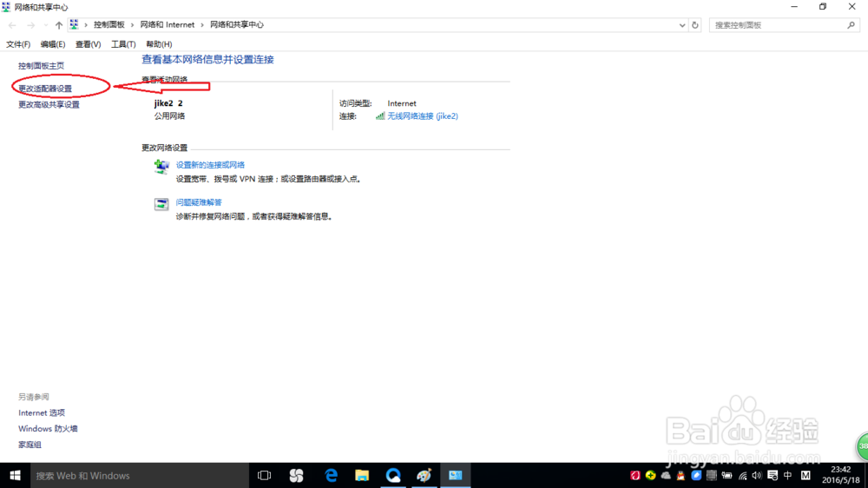Image resolution: width=868 pixels, height=488 pixels.
Task: Click the address bar network icon
Action: click(74, 24)
